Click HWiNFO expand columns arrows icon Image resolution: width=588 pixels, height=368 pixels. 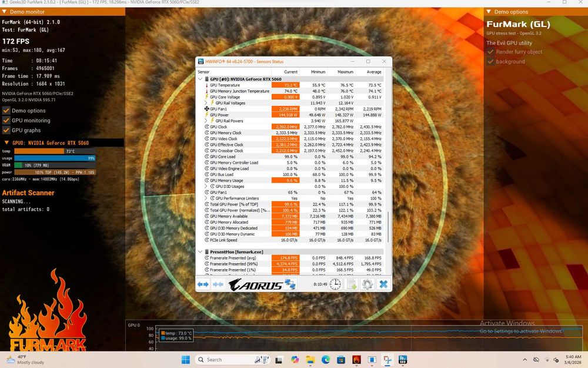203,284
